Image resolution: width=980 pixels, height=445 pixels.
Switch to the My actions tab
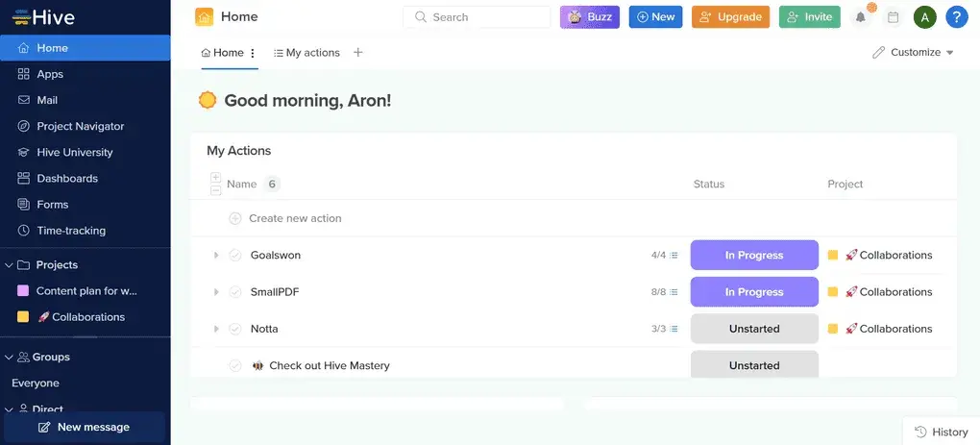306,53
